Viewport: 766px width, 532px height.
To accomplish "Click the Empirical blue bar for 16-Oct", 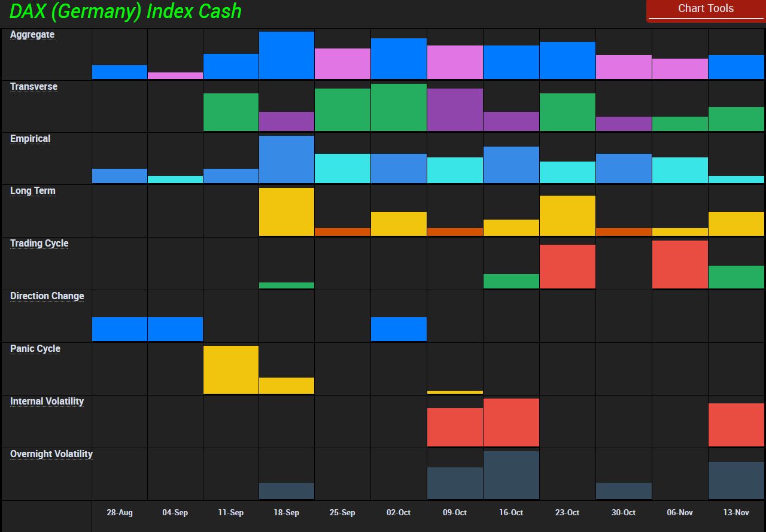I will [x=511, y=165].
